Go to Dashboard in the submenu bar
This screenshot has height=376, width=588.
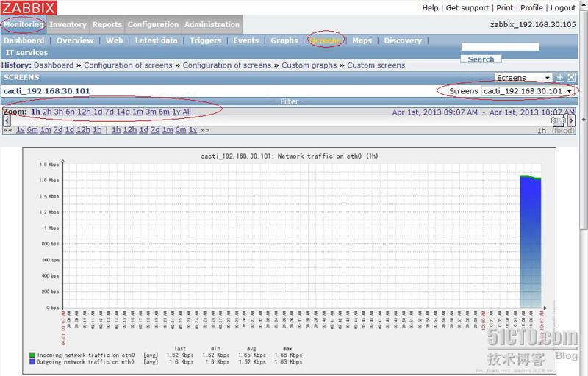[24, 40]
